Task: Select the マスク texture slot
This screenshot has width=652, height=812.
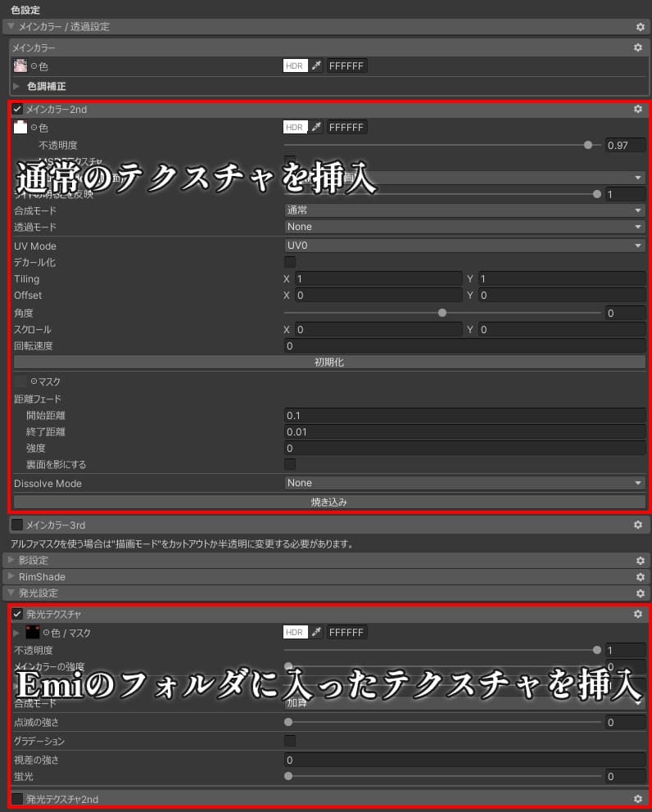Action: (x=20, y=381)
